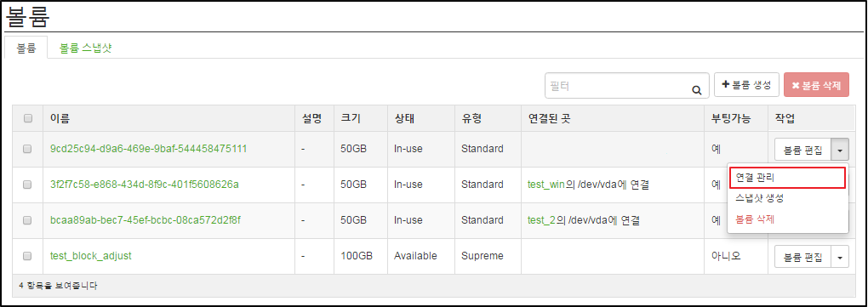Expand dropdown arrow for test_block_adjust actions

pyautogui.click(x=840, y=257)
